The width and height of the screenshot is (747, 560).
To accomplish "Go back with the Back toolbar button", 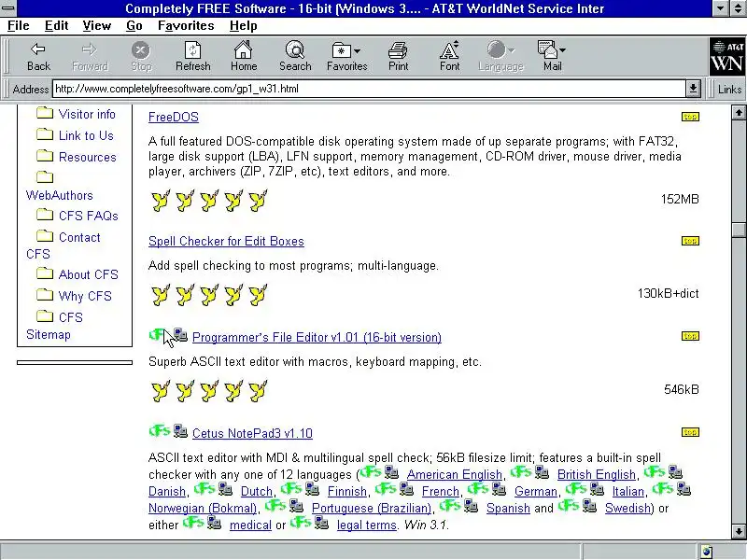I will [38, 56].
